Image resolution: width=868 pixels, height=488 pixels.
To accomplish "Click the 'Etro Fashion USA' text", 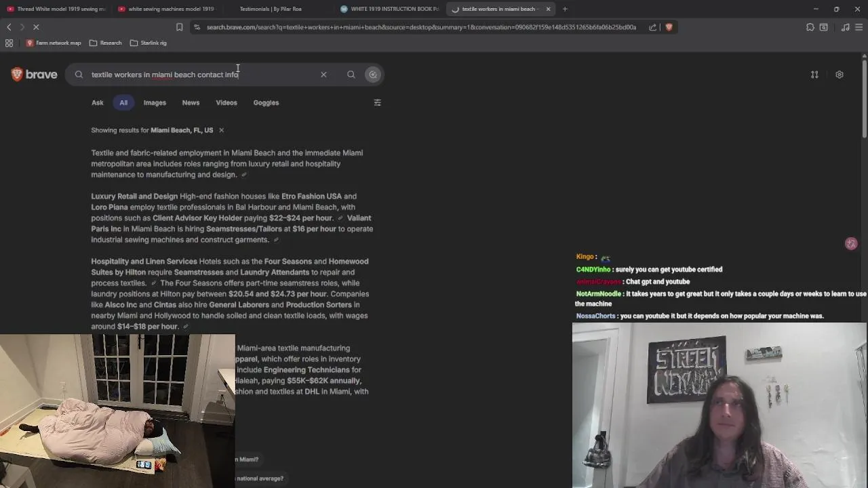I will (311, 197).
